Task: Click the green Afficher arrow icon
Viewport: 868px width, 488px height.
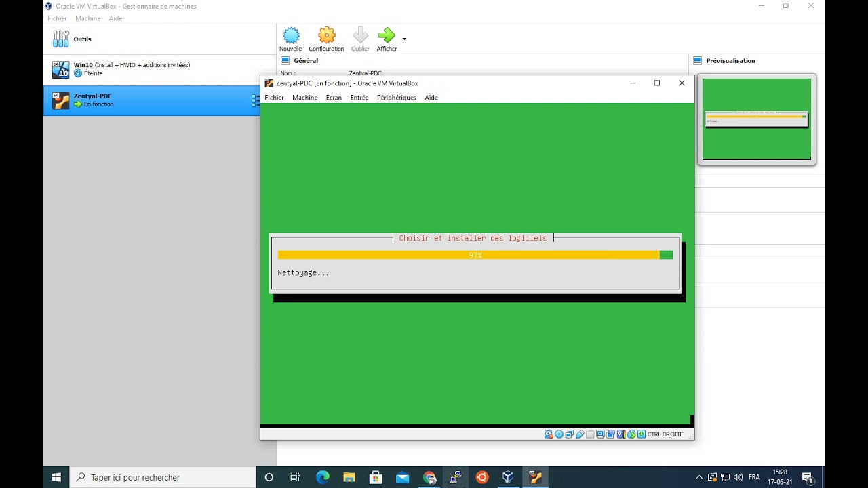Action: (x=387, y=35)
